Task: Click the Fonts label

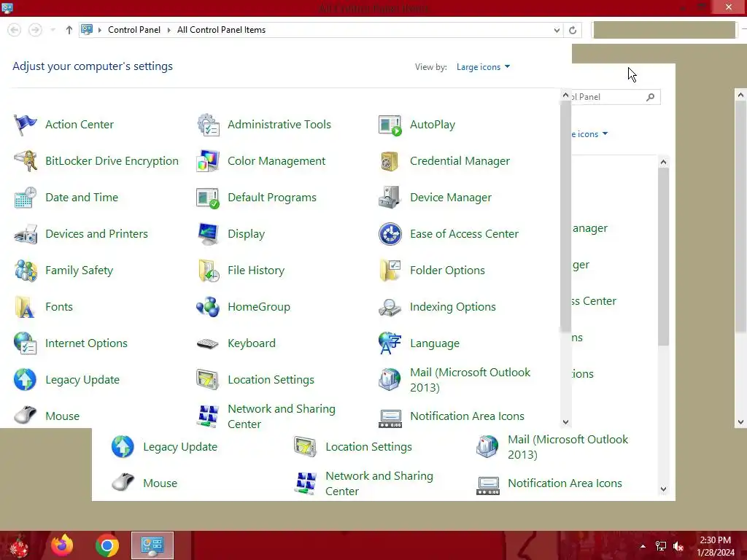Action: point(59,307)
